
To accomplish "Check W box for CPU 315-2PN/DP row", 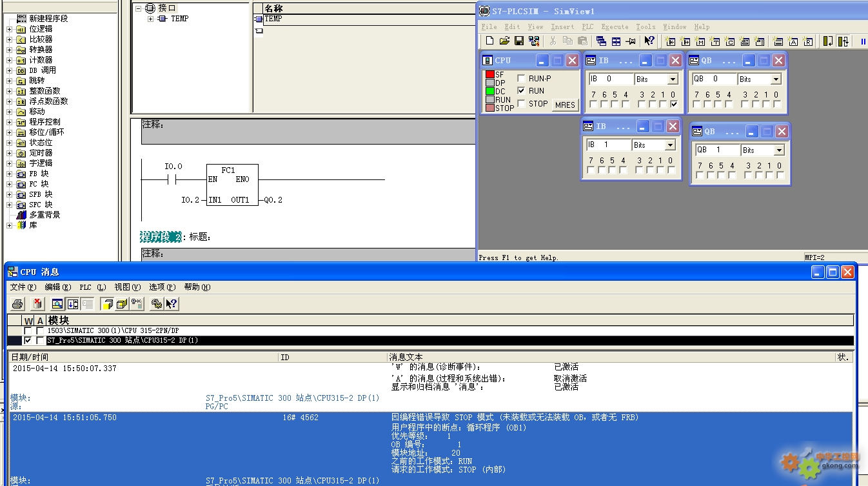I will click(28, 330).
